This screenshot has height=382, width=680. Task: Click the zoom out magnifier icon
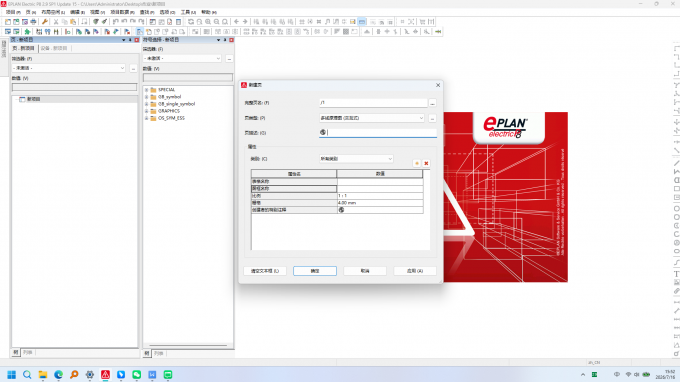[x=216, y=22]
